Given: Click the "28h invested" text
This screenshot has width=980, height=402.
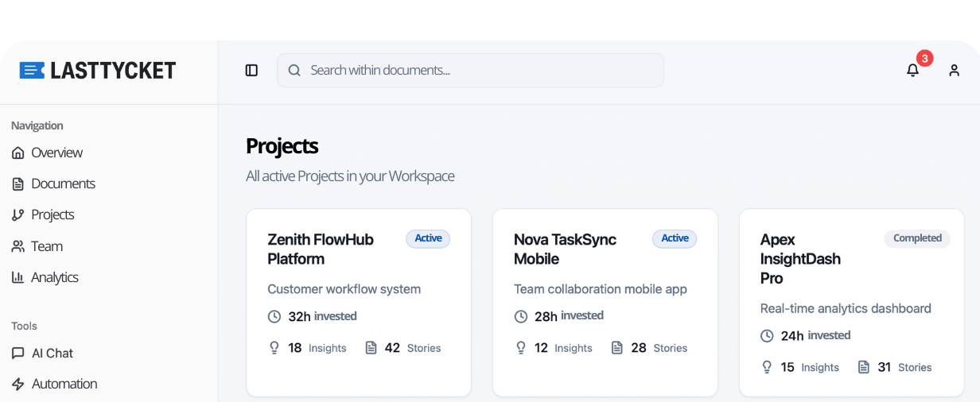Looking at the screenshot, I should click(569, 316).
